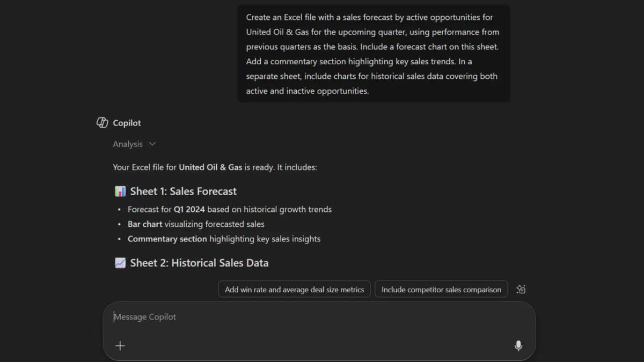Select the Sheet 1: Sales Forecast heading

click(x=182, y=191)
